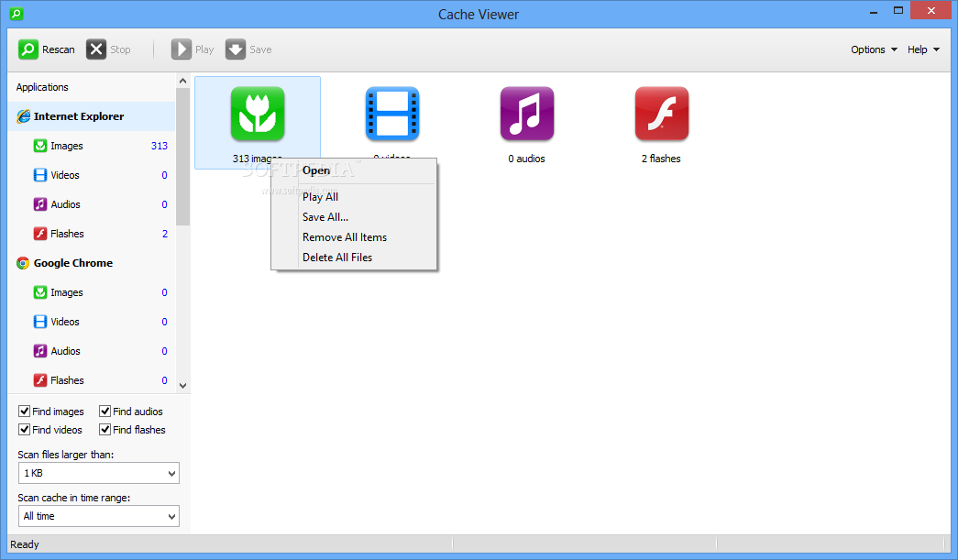Image resolution: width=958 pixels, height=560 pixels.
Task: Click the Save download arrow icon
Action: [x=236, y=49]
